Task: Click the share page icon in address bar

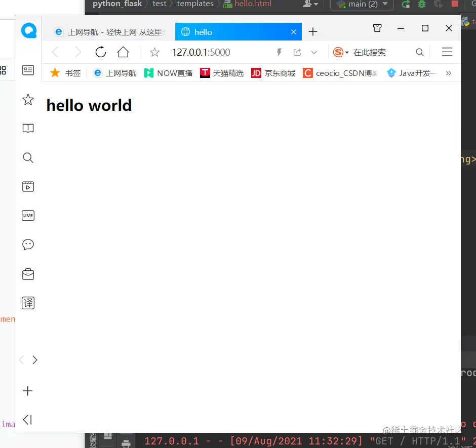Action: [x=297, y=52]
